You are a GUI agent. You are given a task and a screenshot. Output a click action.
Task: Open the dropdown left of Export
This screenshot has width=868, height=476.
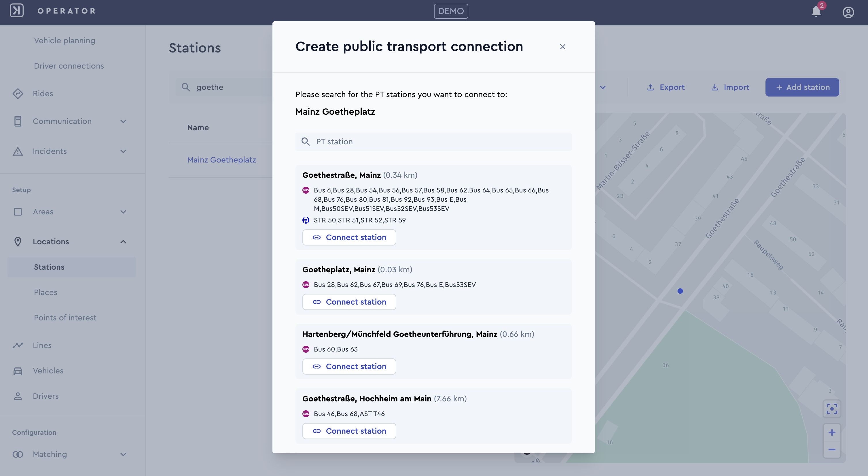pos(602,87)
